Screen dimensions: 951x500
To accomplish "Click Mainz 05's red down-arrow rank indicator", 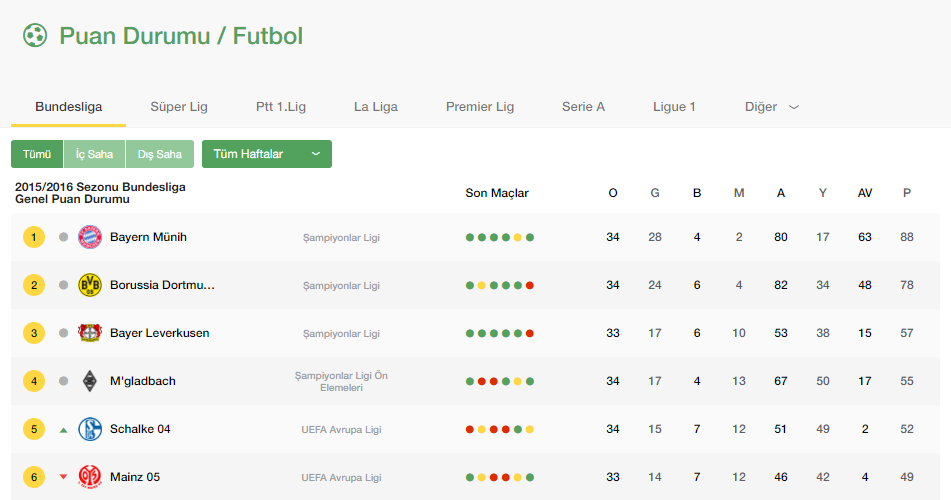I will [x=64, y=477].
